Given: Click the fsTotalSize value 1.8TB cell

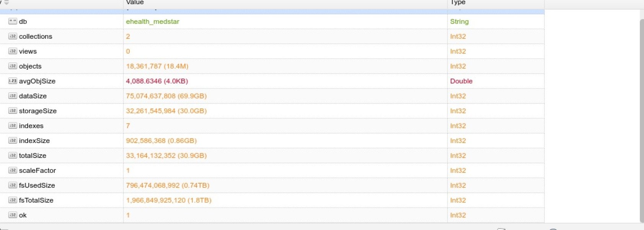Looking at the screenshot, I should click(168, 200).
